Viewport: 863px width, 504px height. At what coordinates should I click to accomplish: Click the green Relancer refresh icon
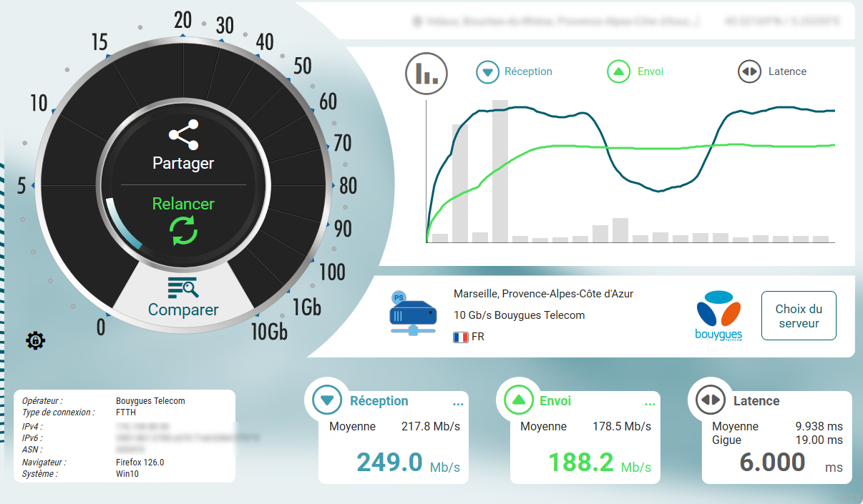pyautogui.click(x=182, y=232)
